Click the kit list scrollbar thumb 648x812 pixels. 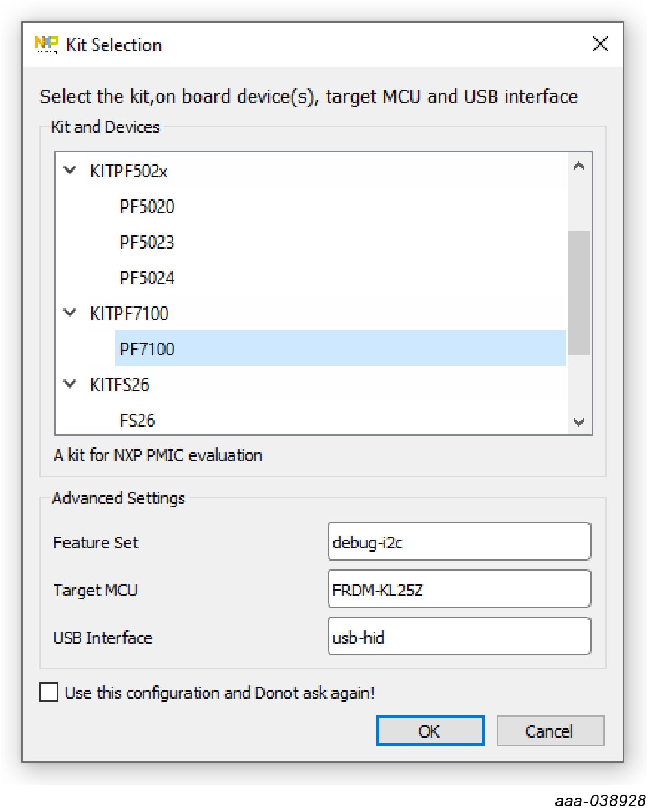coord(579,293)
